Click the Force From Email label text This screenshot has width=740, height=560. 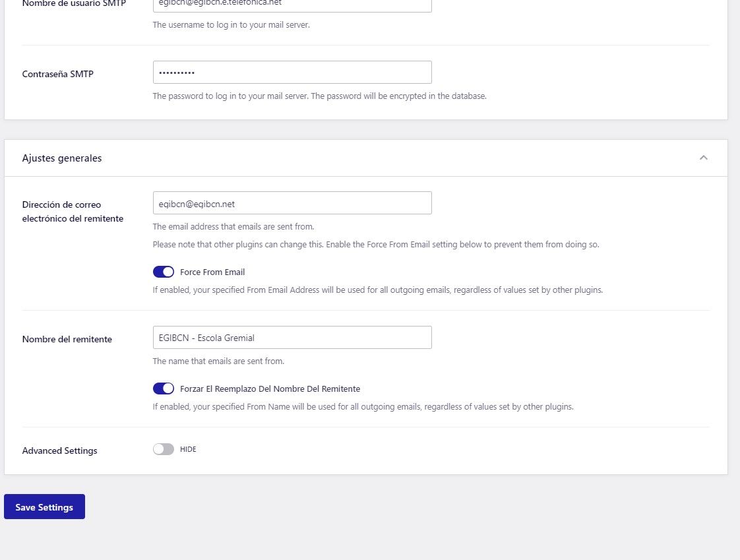click(x=212, y=272)
